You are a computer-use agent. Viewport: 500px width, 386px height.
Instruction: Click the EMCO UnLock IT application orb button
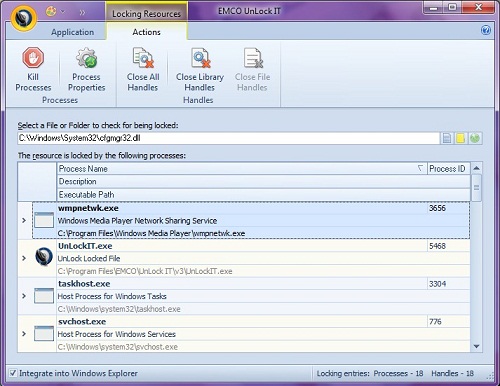pyautogui.click(x=23, y=17)
